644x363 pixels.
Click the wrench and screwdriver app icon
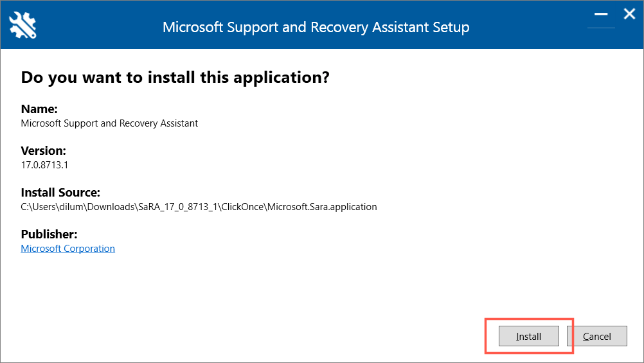coord(23,25)
